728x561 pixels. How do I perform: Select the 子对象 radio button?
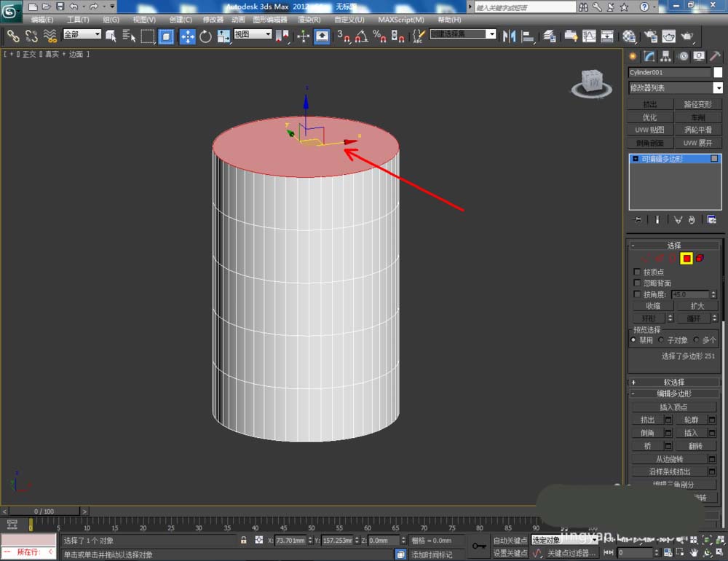[661, 340]
